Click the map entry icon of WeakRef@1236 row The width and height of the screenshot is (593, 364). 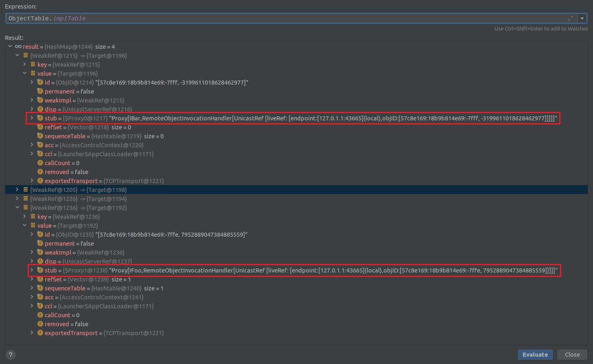pyautogui.click(x=25, y=207)
